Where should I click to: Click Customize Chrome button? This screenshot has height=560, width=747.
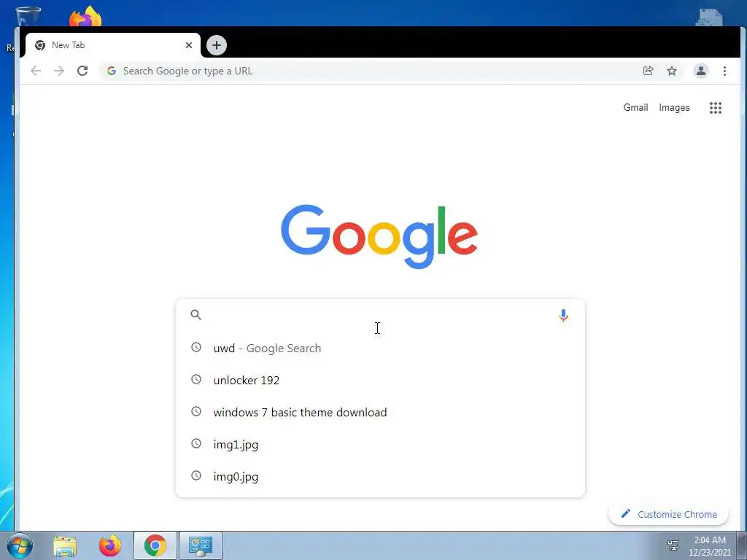pos(669,514)
